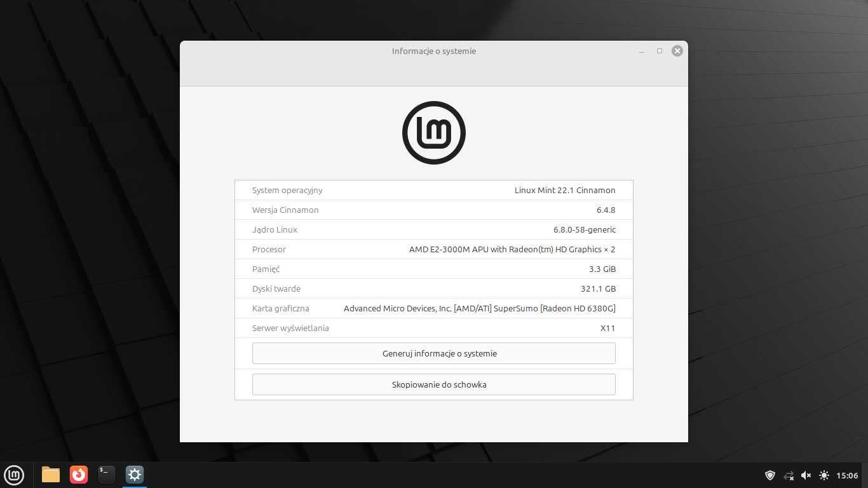Click the window title Informacje o systemie
This screenshot has width=868, height=488.
[x=434, y=51]
